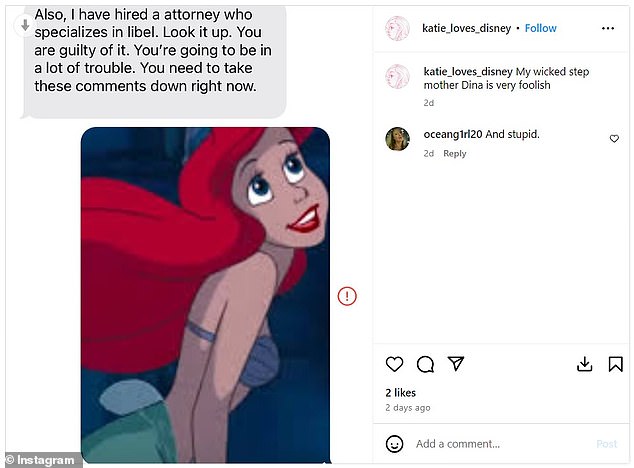This screenshot has height=468, width=634.
Task: Click oceang1rl20's profile picture
Action: click(397, 139)
